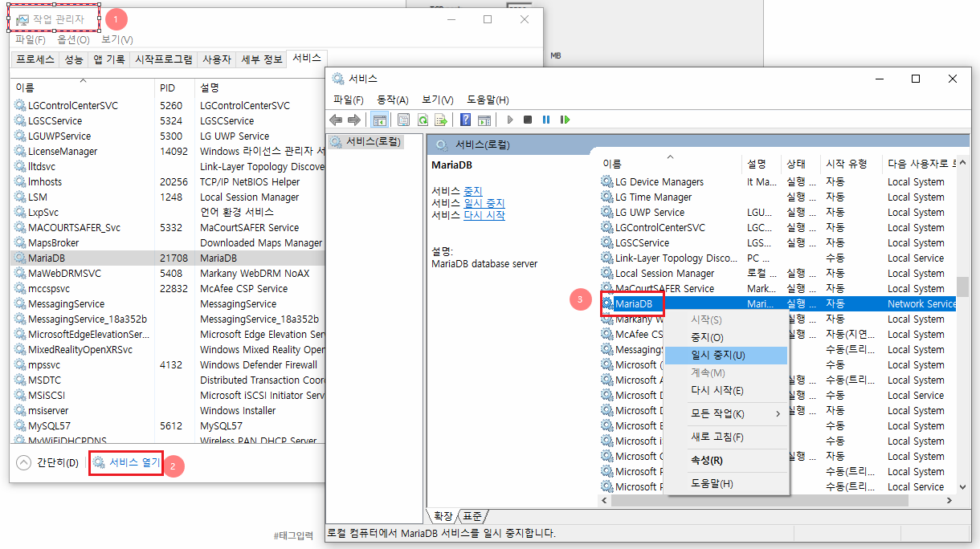Click the 서비스 중지 link

click(x=472, y=191)
